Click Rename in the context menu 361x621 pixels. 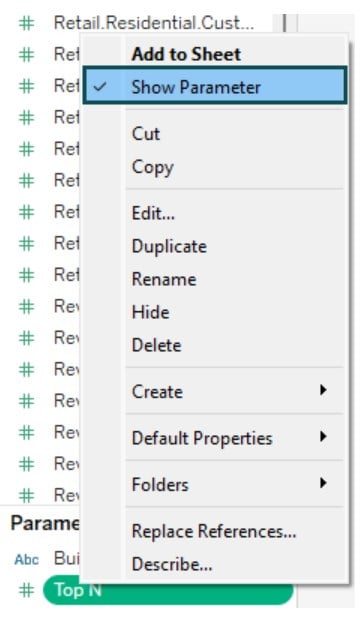[164, 279]
